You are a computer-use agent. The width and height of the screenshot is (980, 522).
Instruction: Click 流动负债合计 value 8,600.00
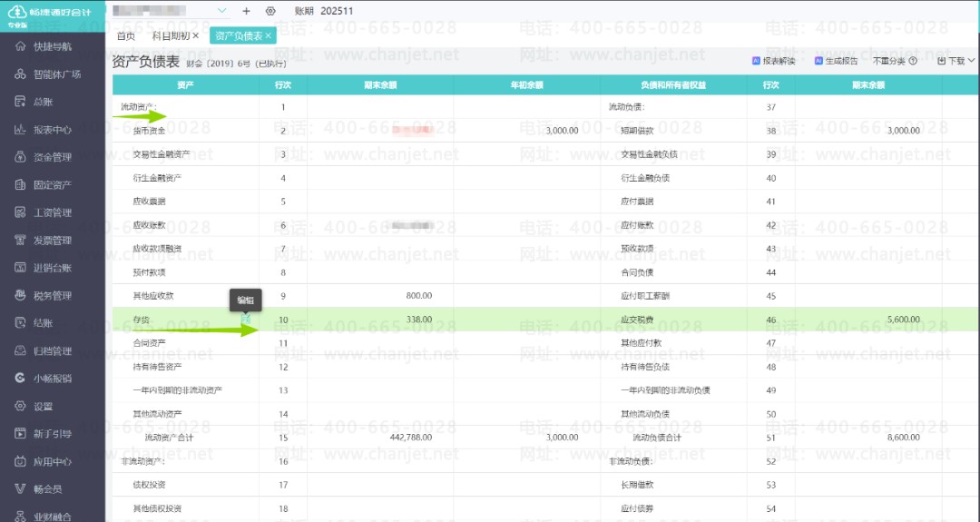[903, 438]
